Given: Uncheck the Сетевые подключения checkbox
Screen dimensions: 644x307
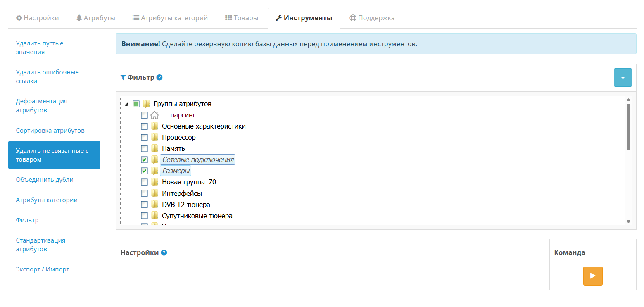Looking at the screenshot, I should (x=144, y=159).
